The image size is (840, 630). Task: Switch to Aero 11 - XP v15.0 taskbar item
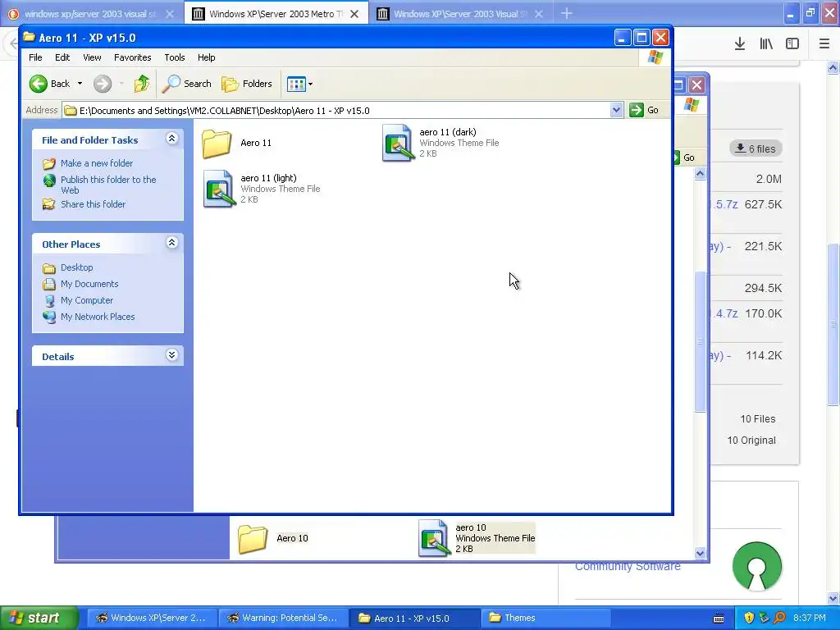[415, 618]
